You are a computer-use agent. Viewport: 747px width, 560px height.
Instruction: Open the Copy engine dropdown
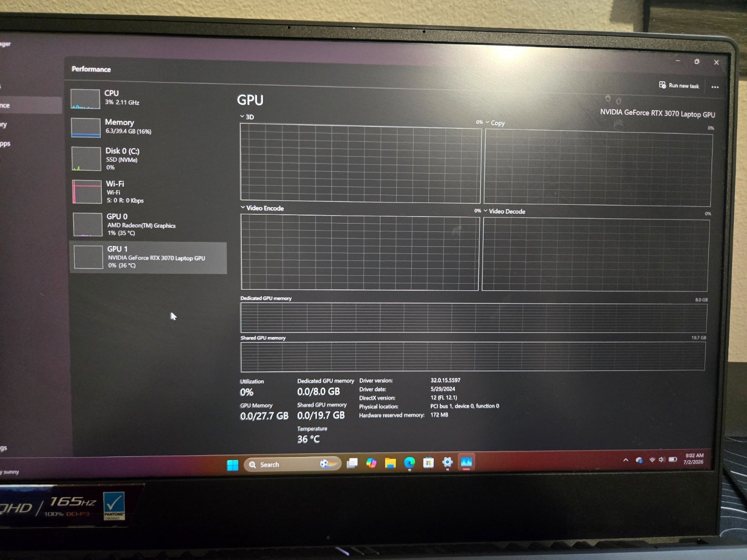(495, 123)
